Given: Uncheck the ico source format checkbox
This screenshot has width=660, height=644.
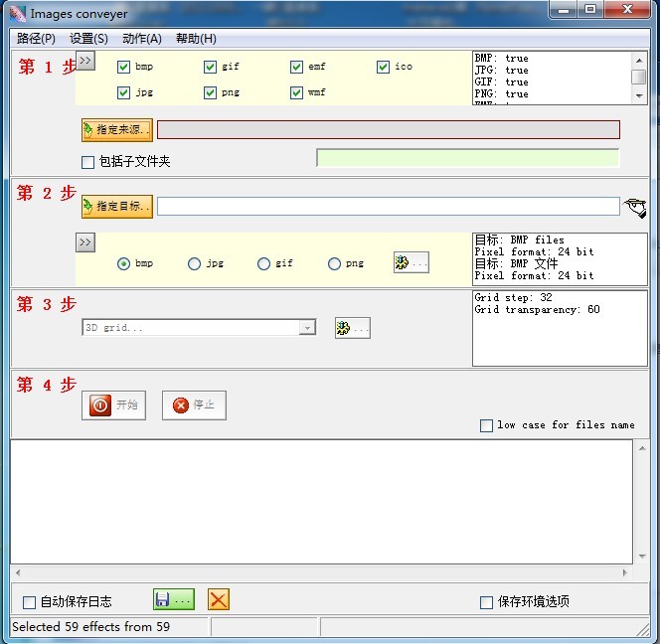Looking at the screenshot, I should [384, 68].
